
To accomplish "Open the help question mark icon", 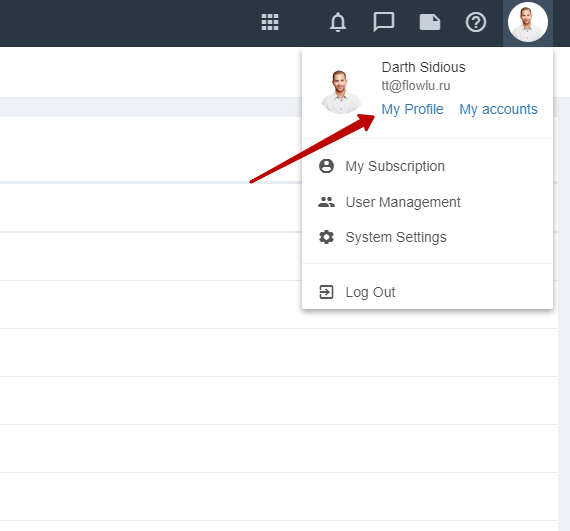I will [x=476, y=22].
